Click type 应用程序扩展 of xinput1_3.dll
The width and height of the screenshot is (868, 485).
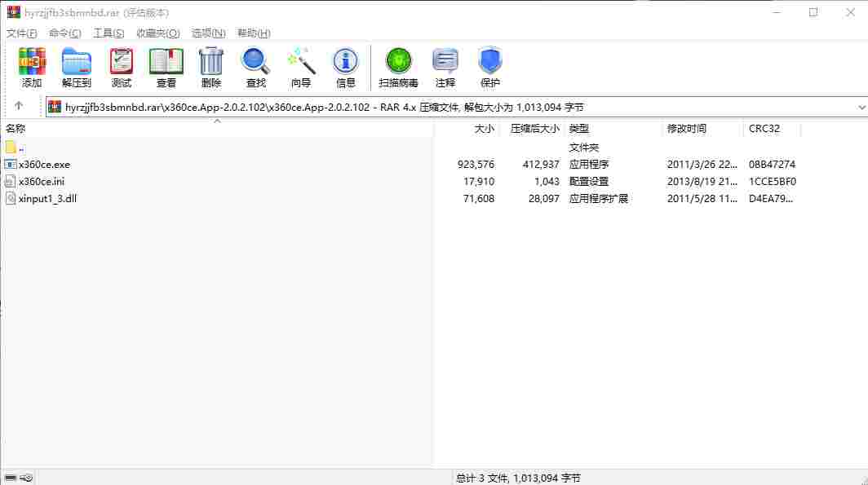point(599,199)
